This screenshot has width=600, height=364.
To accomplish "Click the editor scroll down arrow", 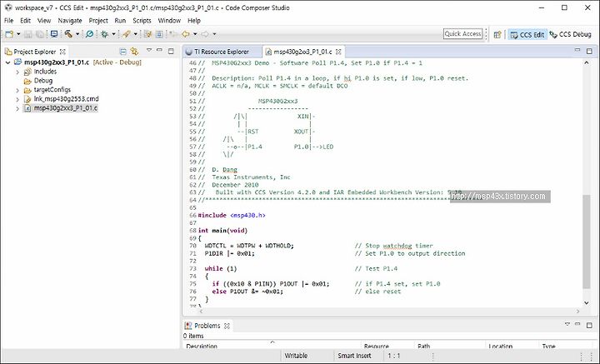I will tap(587, 303).
